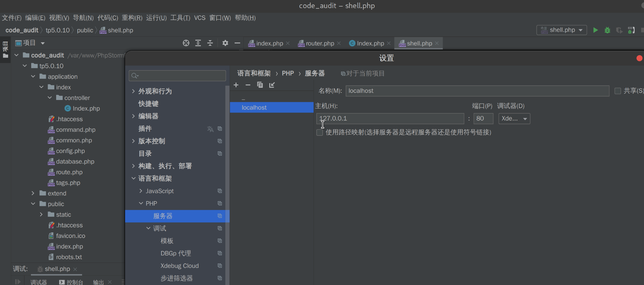Select database.php in project tree

click(75, 162)
